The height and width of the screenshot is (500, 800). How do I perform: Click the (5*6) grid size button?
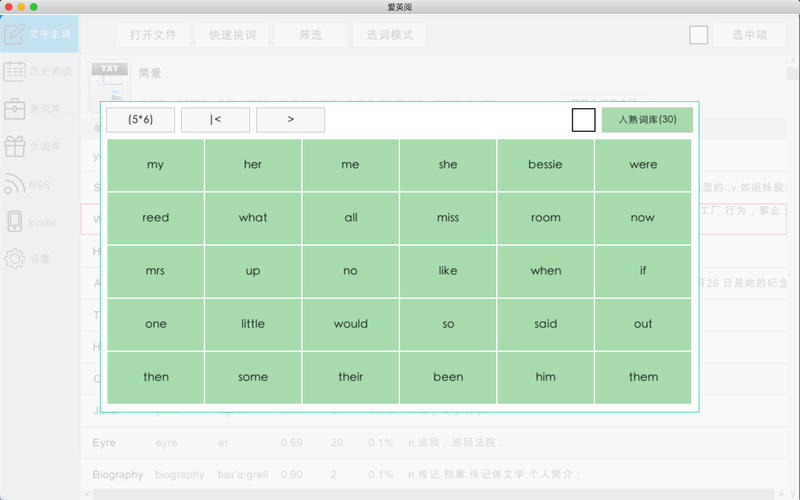[141, 120]
